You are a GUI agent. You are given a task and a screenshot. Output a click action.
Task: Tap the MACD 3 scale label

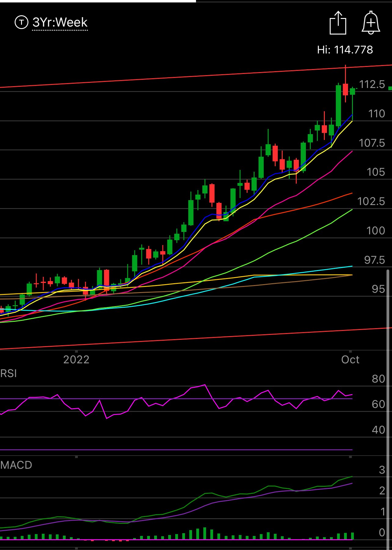click(x=382, y=470)
